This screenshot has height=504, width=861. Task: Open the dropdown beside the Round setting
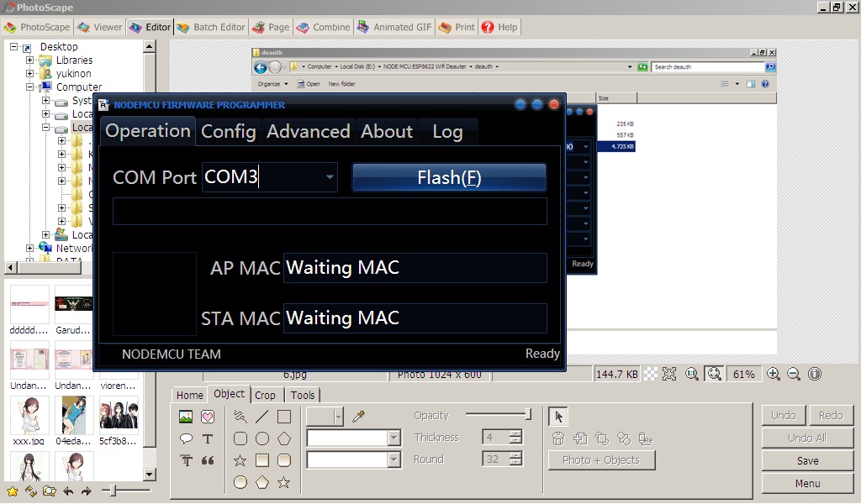[x=394, y=459]
